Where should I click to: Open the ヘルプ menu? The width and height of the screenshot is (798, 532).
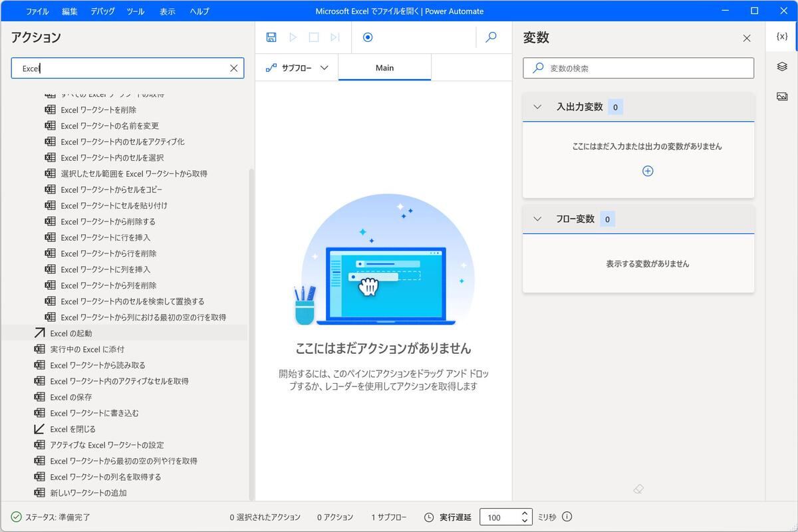tap(199, 11)
